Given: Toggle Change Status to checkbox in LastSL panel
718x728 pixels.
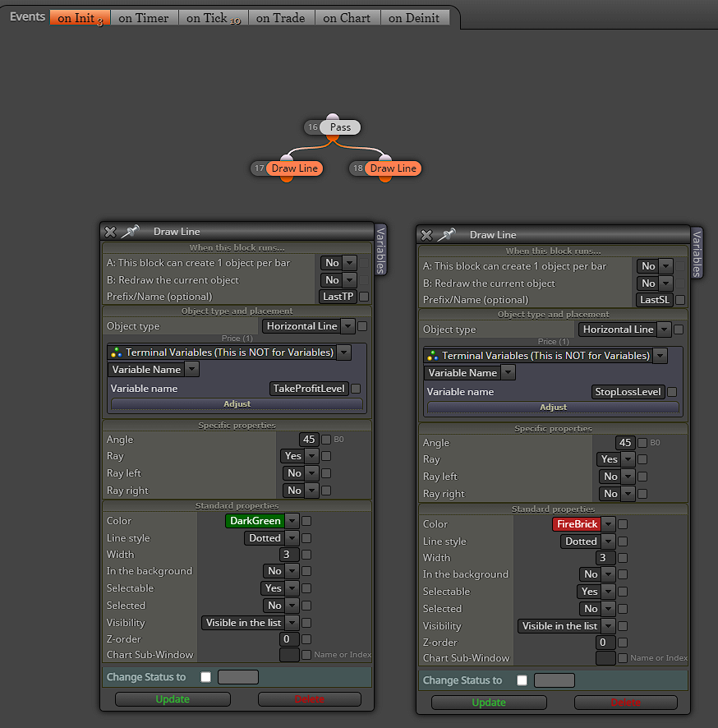Looking at the screenshot, I should point(522,680).
